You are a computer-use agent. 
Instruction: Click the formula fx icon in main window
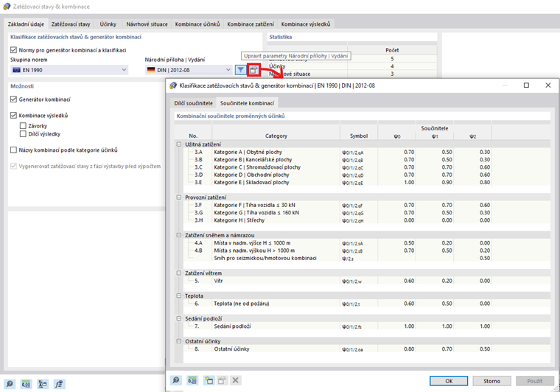tap(59, 384)
